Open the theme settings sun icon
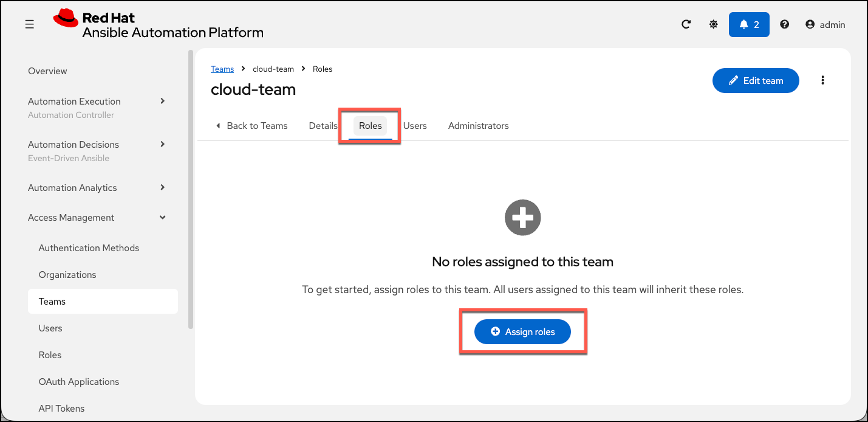Image resolution: width=868 pixels, height=422 pixels. [x=714, y=24]
